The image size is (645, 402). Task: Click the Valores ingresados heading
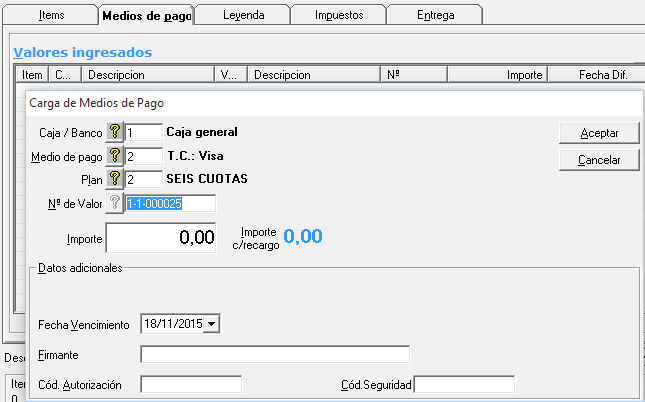pos(83,52)
